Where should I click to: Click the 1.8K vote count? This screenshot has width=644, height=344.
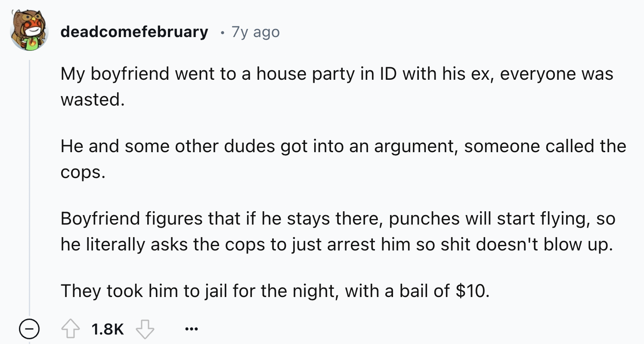[108, 330]
